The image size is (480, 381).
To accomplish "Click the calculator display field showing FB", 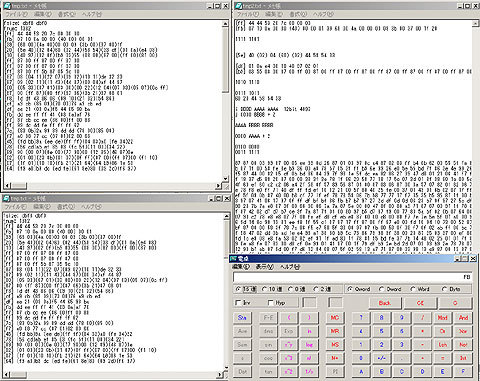I will click(353, 277).
